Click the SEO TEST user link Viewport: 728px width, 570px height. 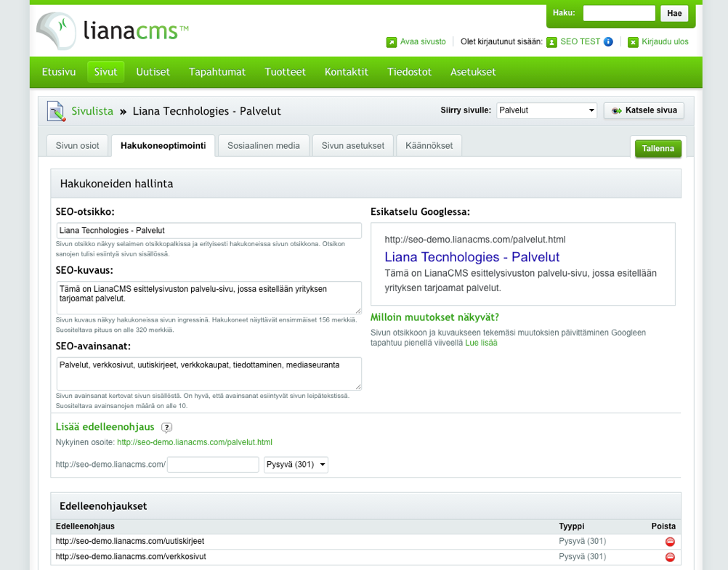click(581, 42)
